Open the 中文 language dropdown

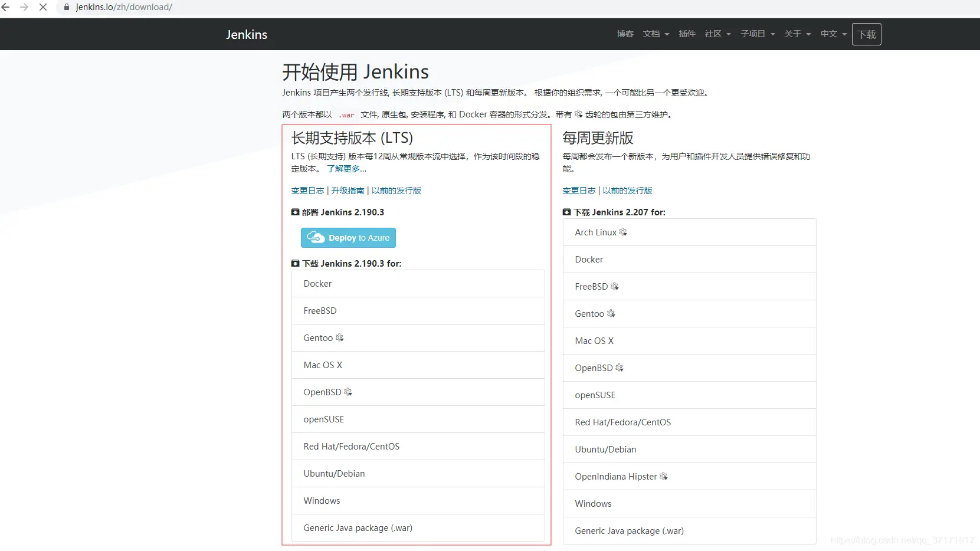(834, 34)
